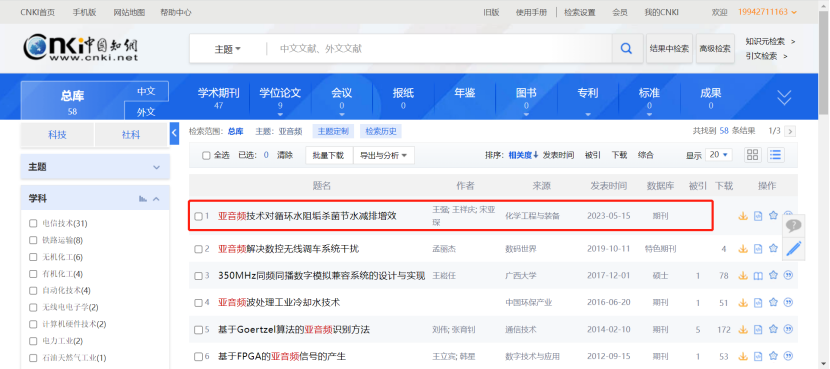The width and height of the screenshot is (830, 369).
Task: Open HTML reading for result 5
Action: (x=758, y=329)
